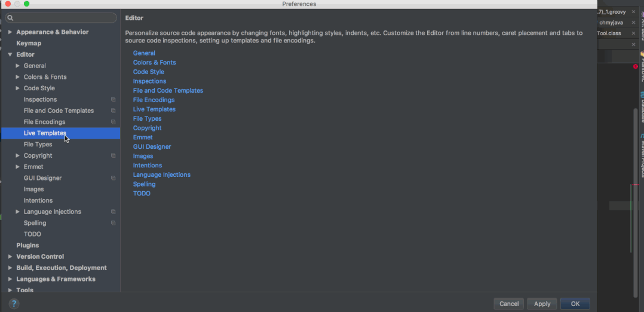644x312 pixels.
Task: Click the Cancel button
Action: (509, 304)
